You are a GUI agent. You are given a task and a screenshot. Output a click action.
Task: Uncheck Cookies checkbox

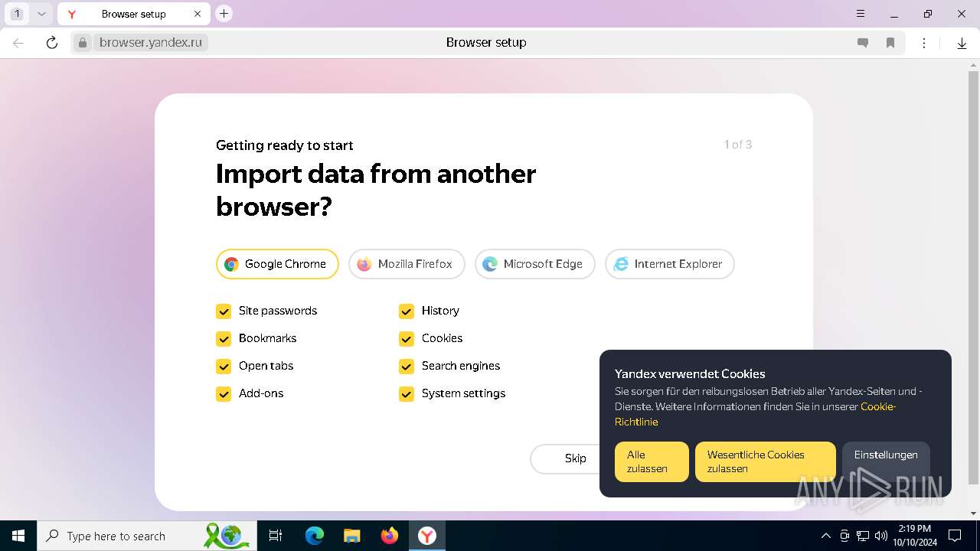(x=407, y=339)
